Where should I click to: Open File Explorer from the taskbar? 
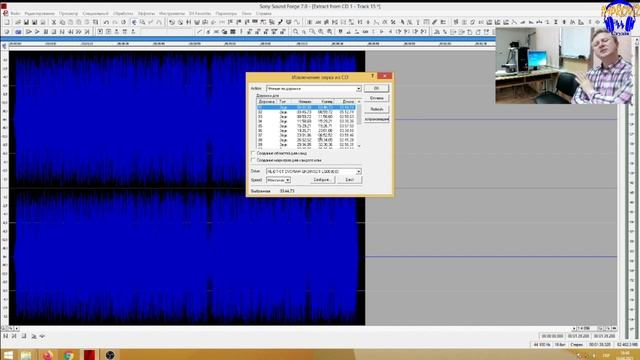coord(27,355)
